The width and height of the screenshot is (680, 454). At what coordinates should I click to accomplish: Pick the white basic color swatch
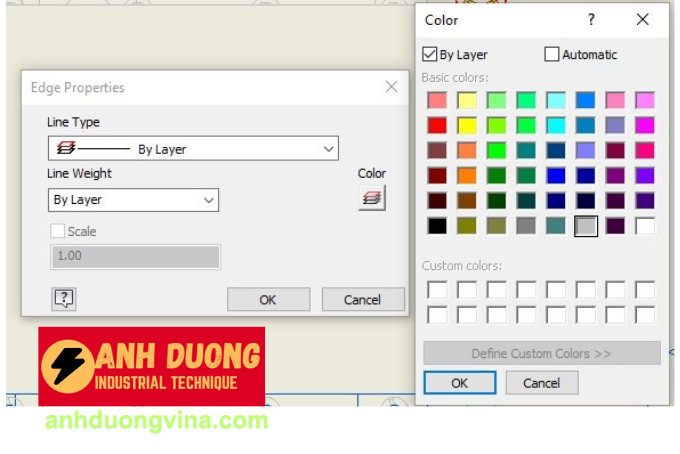645,226
